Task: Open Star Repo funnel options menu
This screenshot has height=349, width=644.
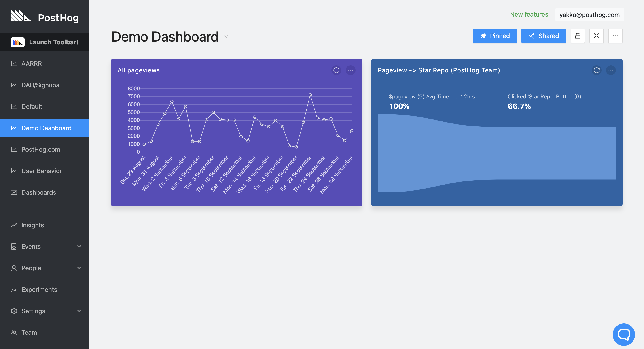Action: [x=611, y=70]
